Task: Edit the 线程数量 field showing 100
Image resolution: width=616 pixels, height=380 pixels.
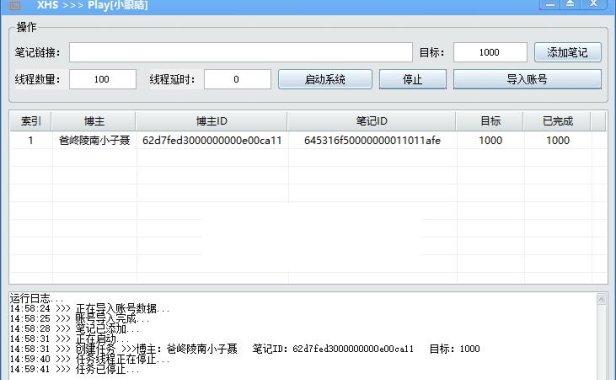Action: [x=103, y=79]
